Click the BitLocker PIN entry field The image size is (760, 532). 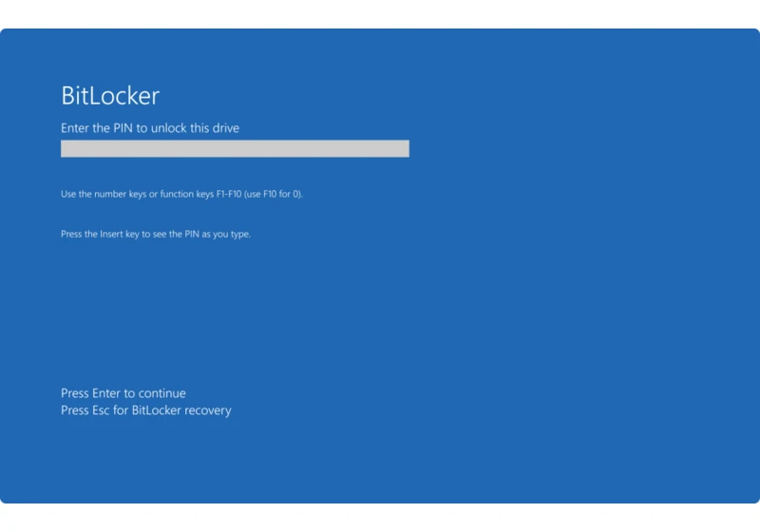[x=235, y=149]
